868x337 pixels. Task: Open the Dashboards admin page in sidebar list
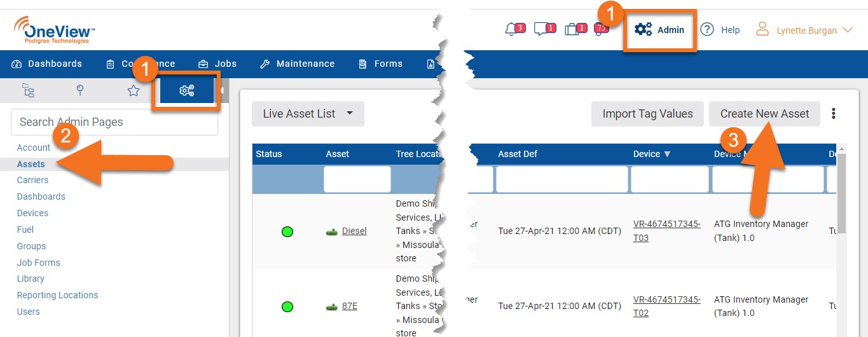pos(41,196)
